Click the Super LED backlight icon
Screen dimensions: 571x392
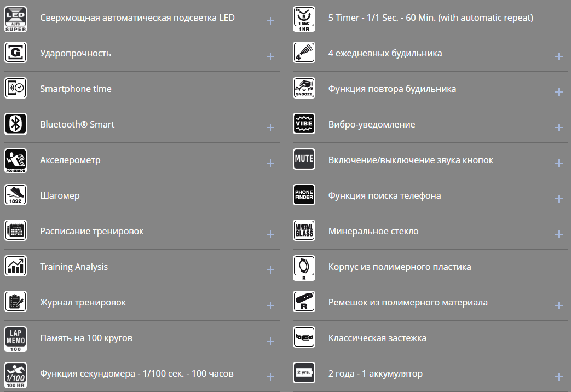coord(15,19)
